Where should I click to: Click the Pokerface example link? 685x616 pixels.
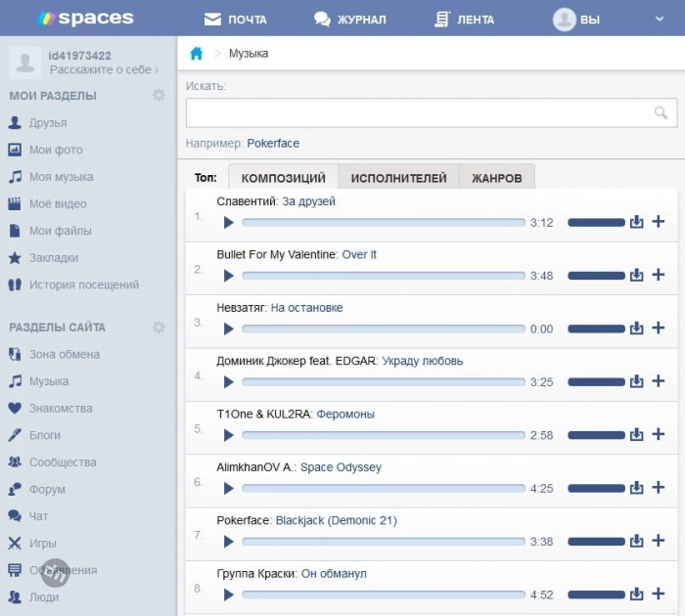(273, 144)
